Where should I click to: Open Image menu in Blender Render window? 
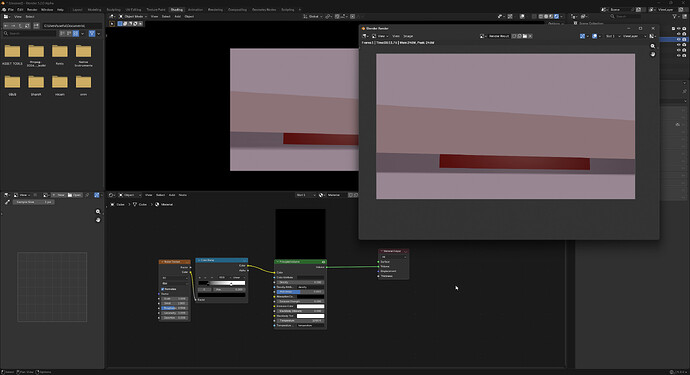[408, 36]
